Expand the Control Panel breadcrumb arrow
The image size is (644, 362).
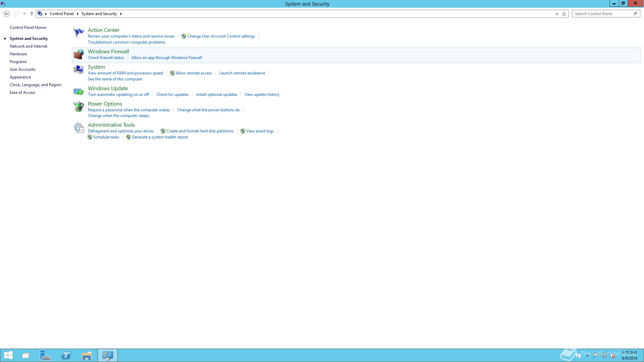tap(77, 14)
